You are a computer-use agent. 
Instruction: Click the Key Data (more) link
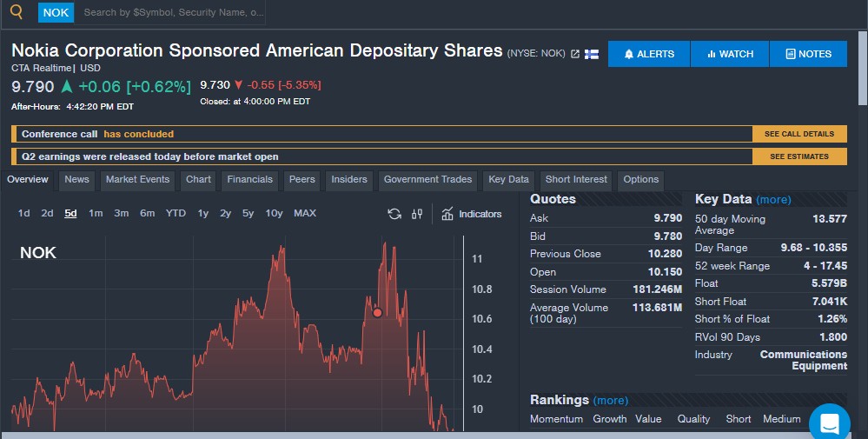[x=773, y=200]
